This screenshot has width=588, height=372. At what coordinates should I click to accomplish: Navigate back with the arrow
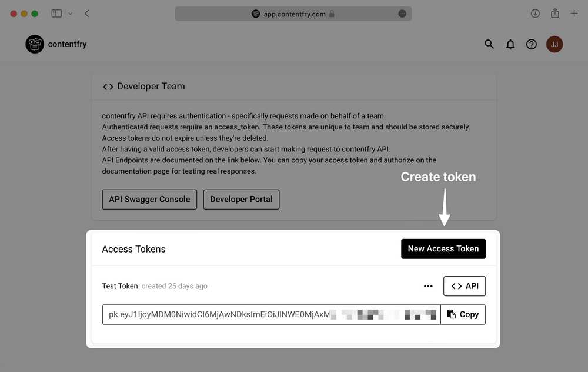(x=86, y=12)
